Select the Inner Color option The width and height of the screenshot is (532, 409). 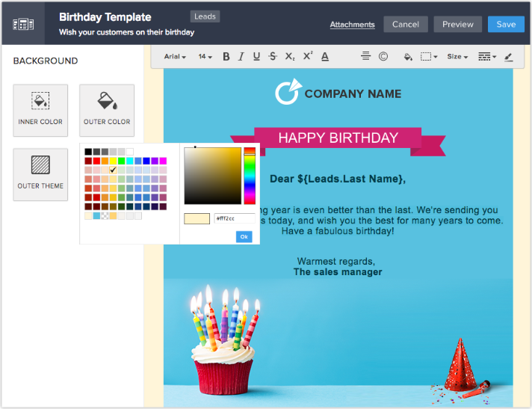click(40, 110)
